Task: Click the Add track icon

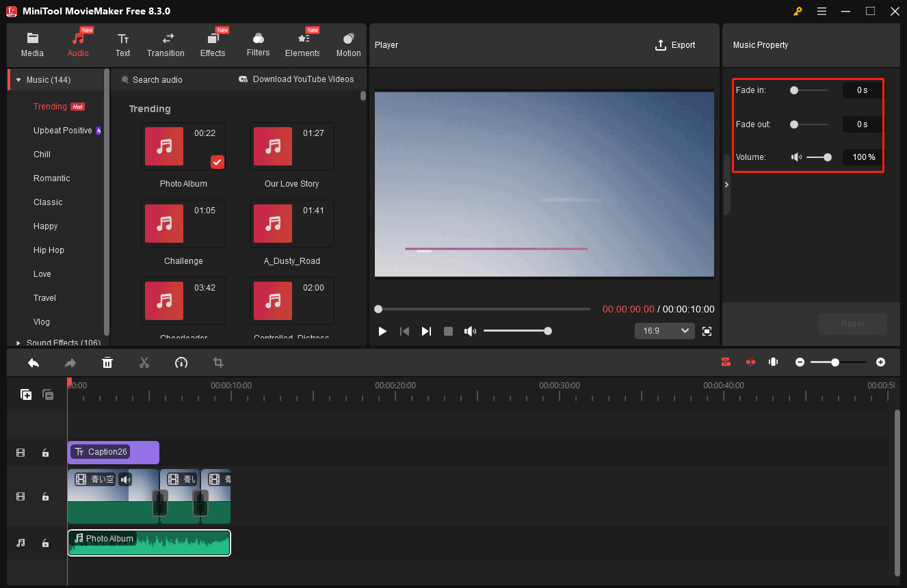Action: click(26, 395)
